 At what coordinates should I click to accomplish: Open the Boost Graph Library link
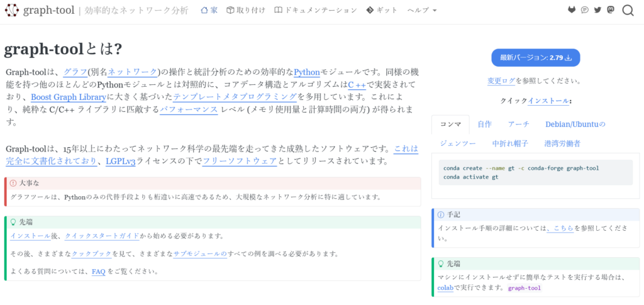click(x=69, y=97)
